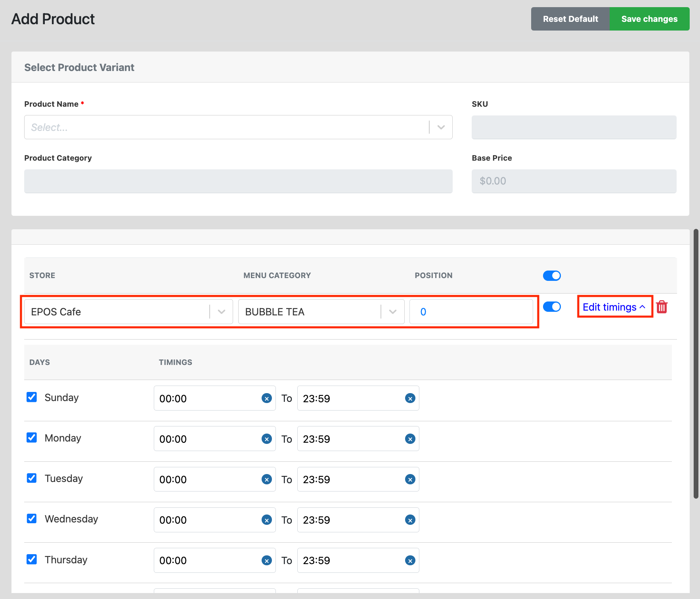Clear Tuesday start time with the x icon
The width and height of the screenshot is (700, 599).
(267, 479)
